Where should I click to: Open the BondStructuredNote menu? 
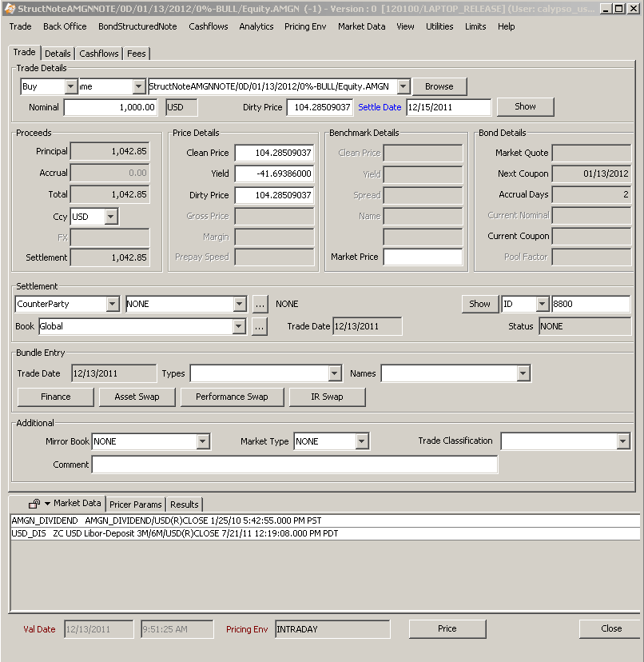click(x=137, y=26)
